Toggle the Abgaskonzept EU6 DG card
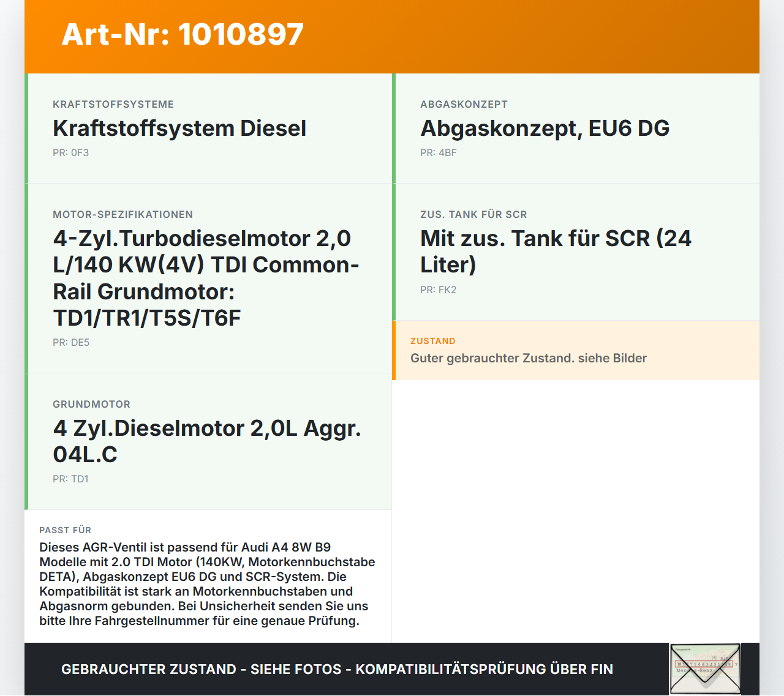Screen dimensions: 784x696 (576, 128)
